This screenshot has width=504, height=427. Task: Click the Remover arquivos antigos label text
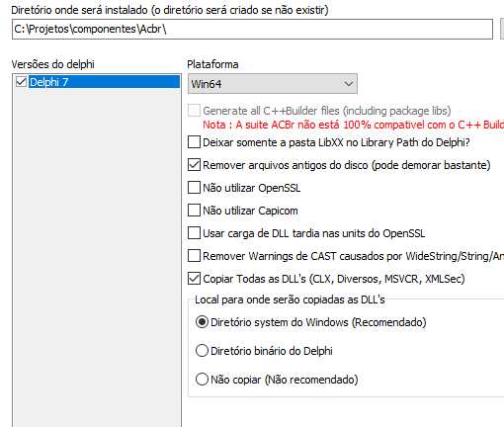point(347,165)
